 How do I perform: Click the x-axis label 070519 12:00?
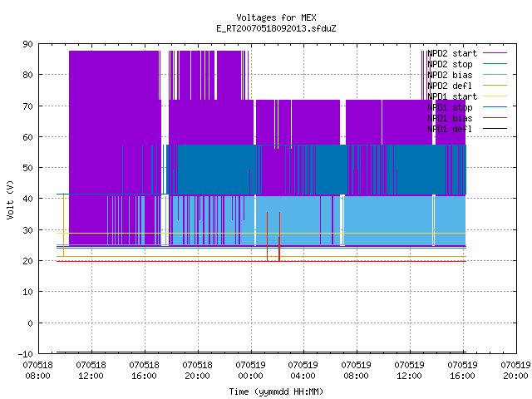point(410,371)
